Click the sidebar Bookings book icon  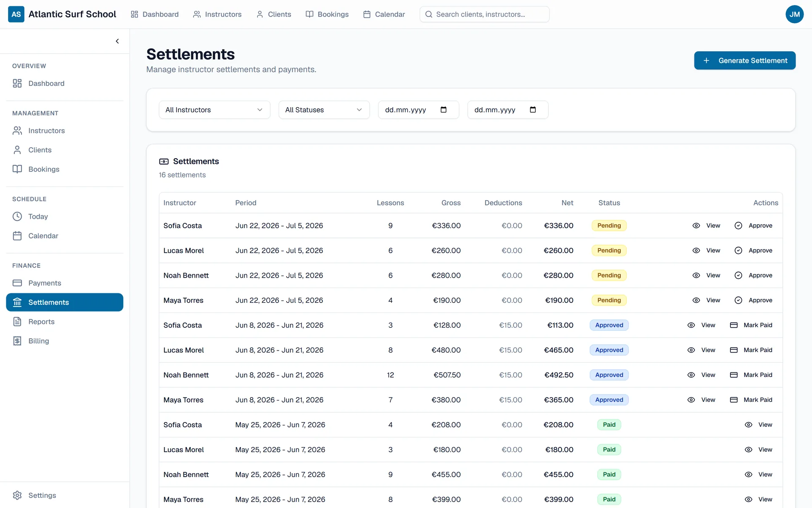click(17, 169)
